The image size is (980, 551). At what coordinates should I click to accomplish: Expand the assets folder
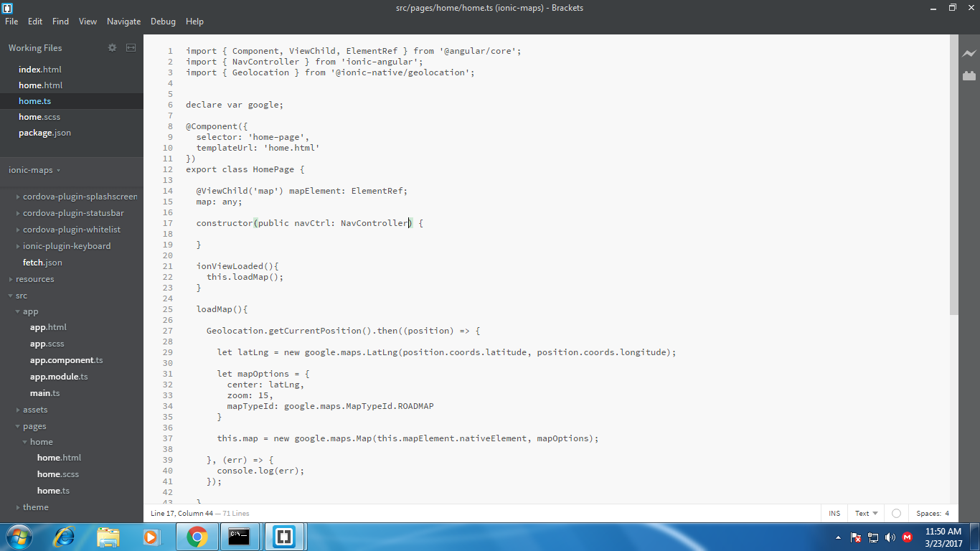point(32,410)
